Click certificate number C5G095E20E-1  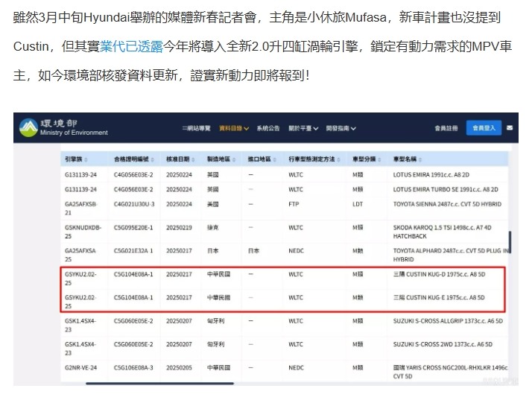click(x=133, y=227)
